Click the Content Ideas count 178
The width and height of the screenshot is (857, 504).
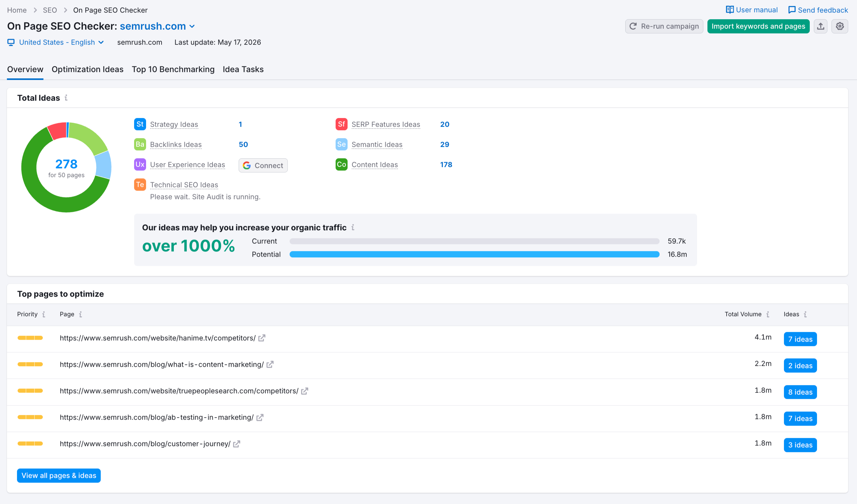[x=446, y=165]
